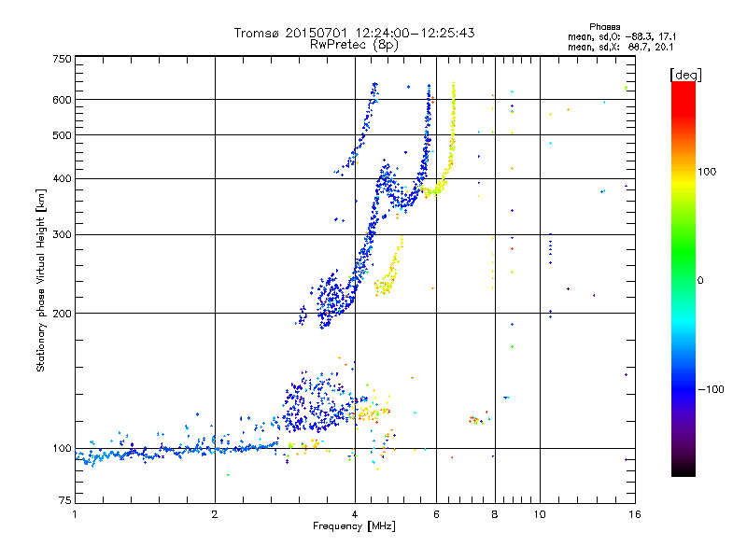Click the '[deg]' colorbar unit label
The width and height of the screenshot is (747, 560).
685,75
